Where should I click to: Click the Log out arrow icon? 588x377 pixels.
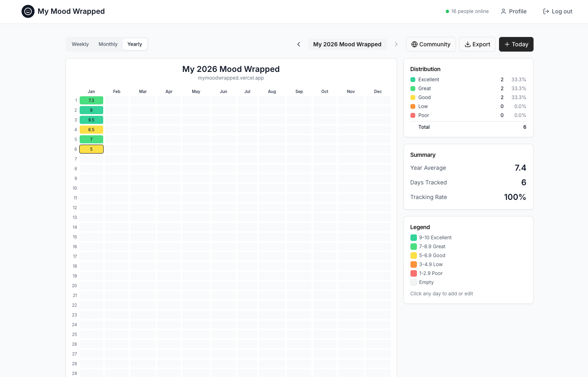546,11
